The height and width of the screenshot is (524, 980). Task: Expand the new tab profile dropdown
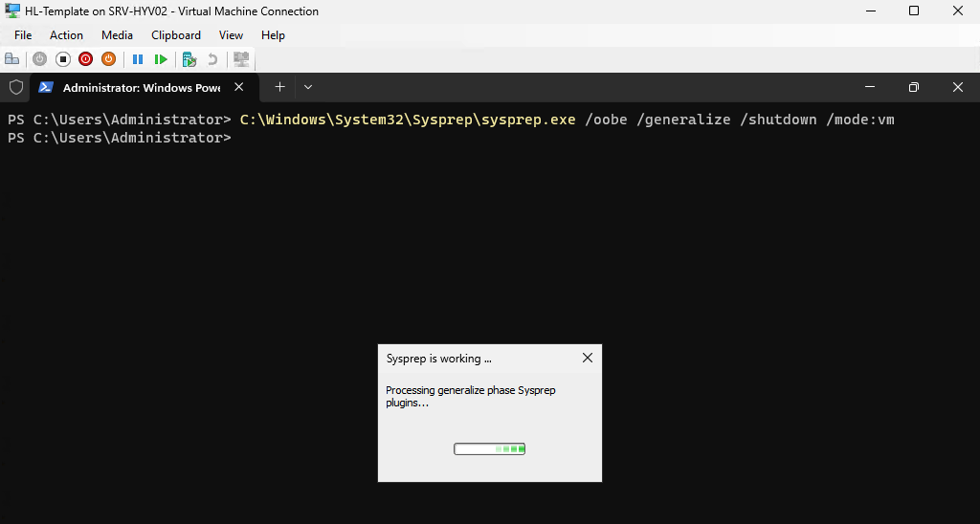(x=308, y=87)
